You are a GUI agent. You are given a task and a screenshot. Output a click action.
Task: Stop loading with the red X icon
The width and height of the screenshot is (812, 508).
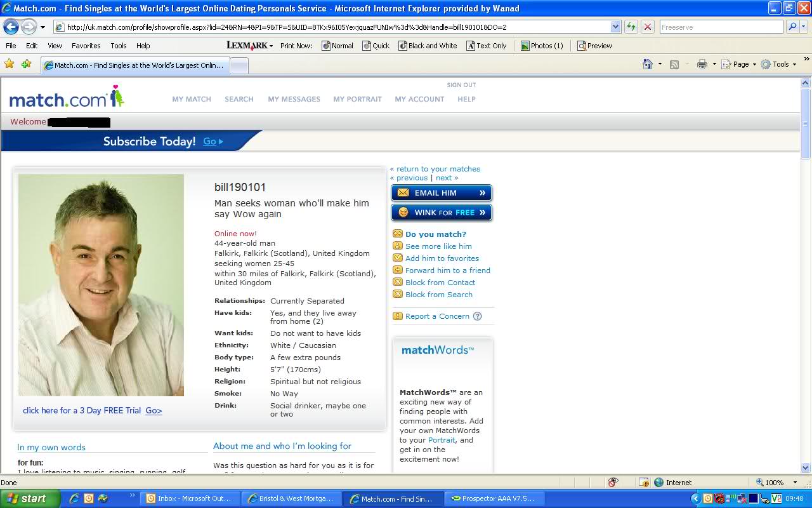point(648,27)
